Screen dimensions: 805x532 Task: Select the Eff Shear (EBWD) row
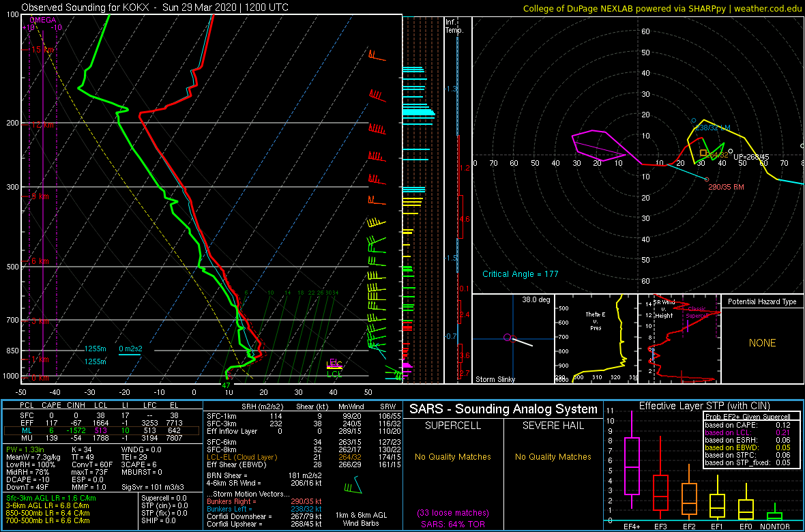305,464
